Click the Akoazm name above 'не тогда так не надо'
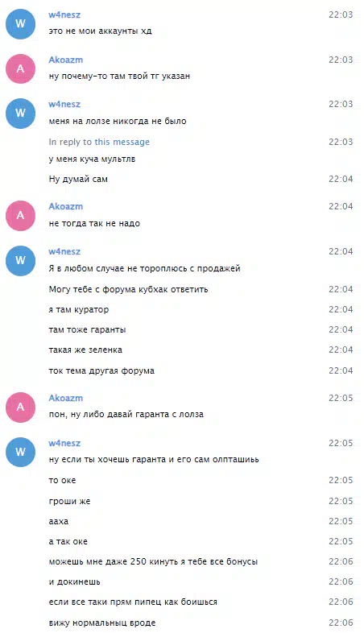 [x=66, y=206]
